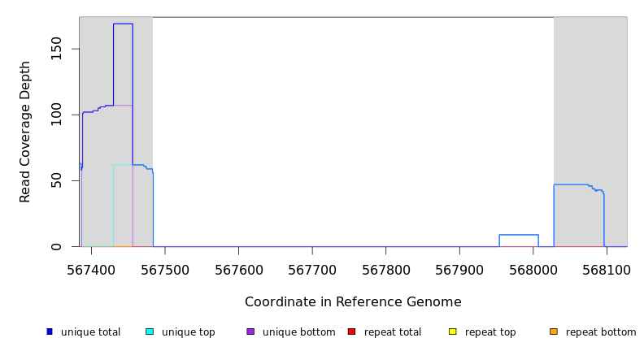Select the 'repeat bottom' legend label
This screenshot has width=644, height=351.
pos(601,332)
